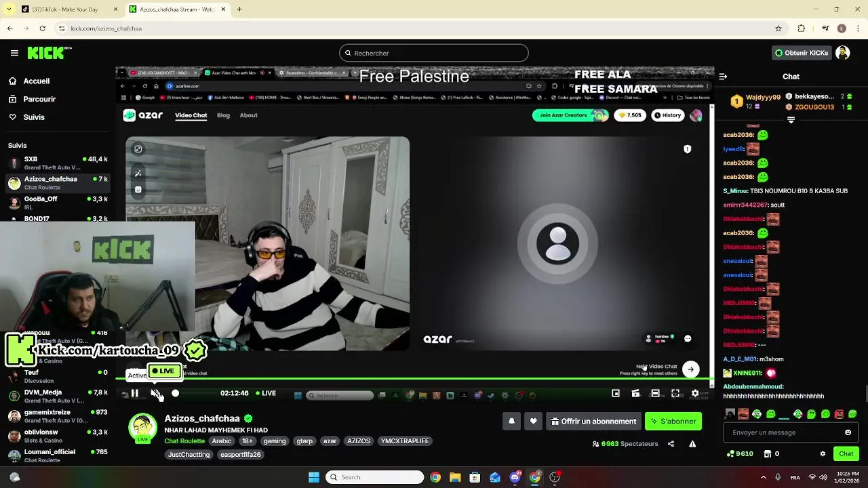Reload the page in Chrome

pos(43,28)
